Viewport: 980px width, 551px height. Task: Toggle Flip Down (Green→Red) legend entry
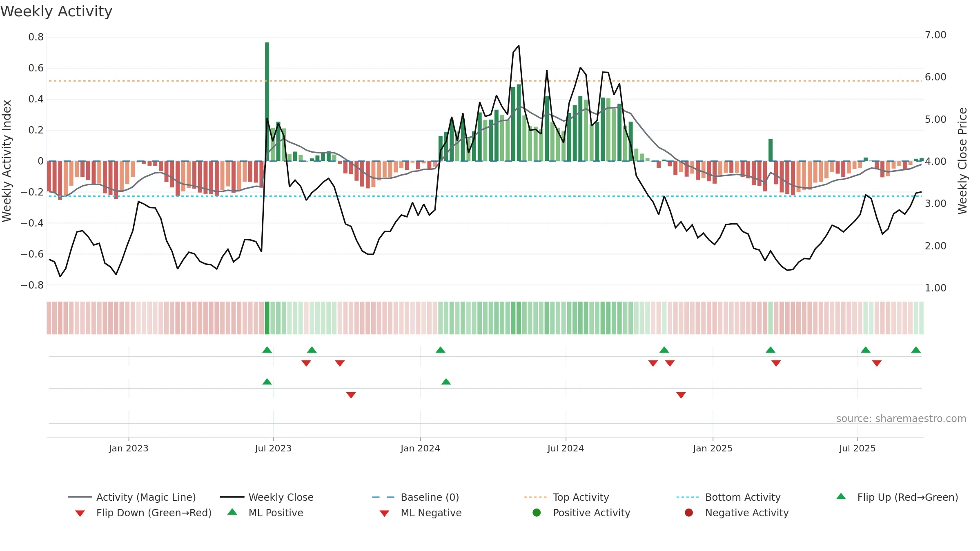(x=143, y=513)
